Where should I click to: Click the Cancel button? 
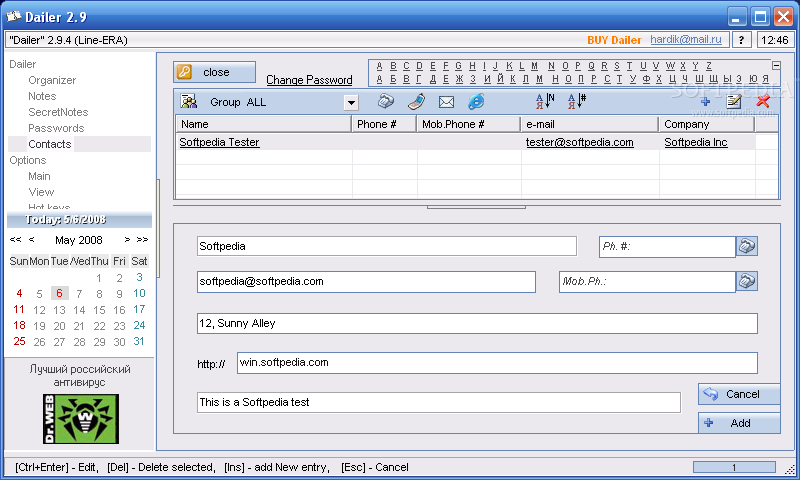point(739,394)
